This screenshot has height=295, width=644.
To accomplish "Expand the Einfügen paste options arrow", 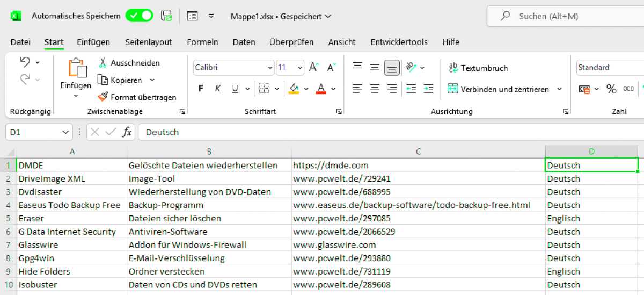I will [76, 96].
